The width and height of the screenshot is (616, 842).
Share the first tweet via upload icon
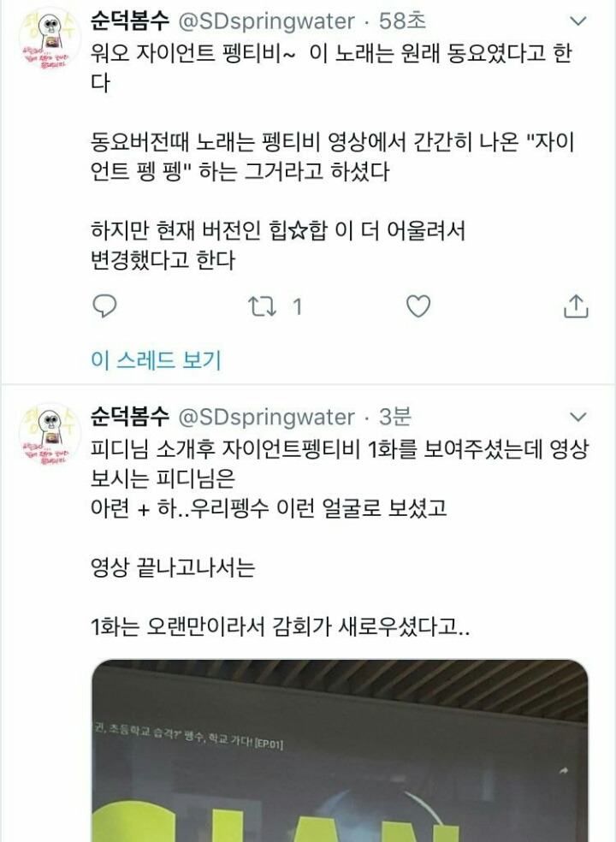pos(576,306)
